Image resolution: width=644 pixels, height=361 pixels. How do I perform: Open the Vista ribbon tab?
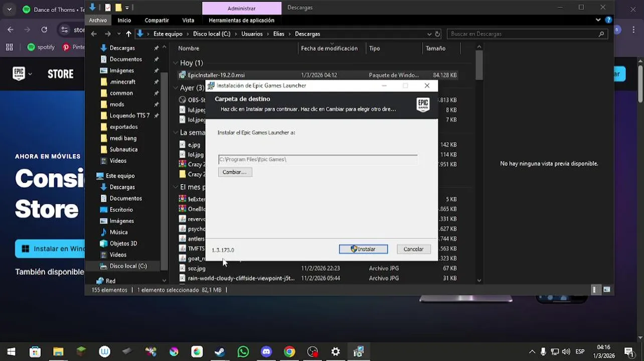(188, 20)
